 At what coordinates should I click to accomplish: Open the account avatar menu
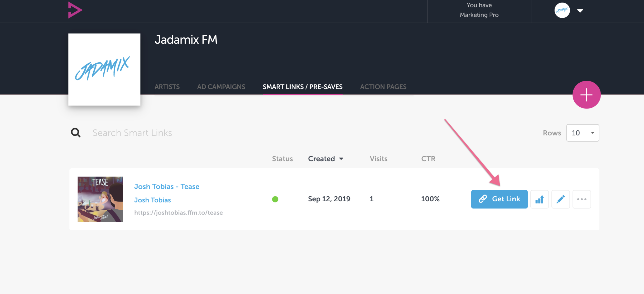tap(562, 11)
